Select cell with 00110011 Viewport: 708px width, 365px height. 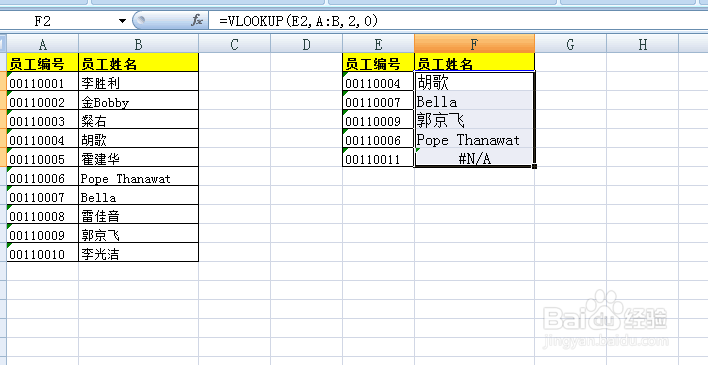click(378, 157)
